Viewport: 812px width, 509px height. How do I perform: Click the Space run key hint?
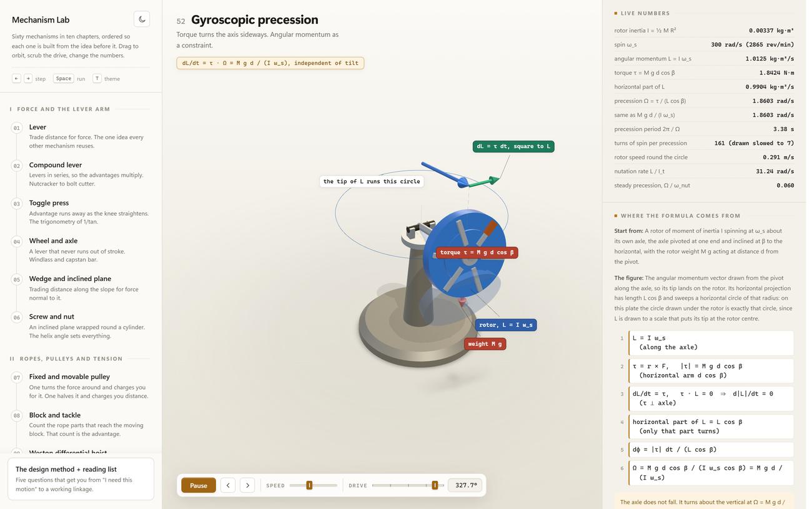pos(64,79)
